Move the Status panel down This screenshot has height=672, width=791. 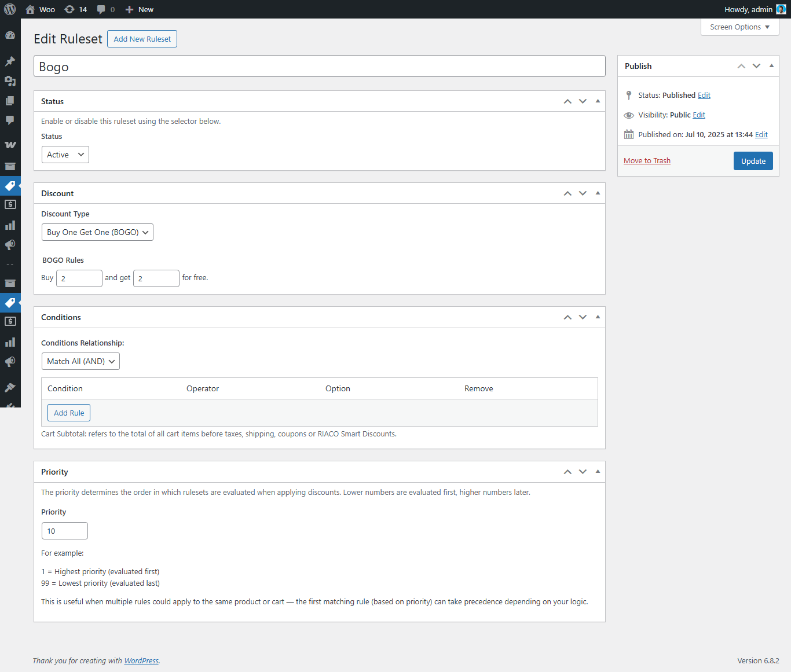pyautogui.click(x=583, y=101)
